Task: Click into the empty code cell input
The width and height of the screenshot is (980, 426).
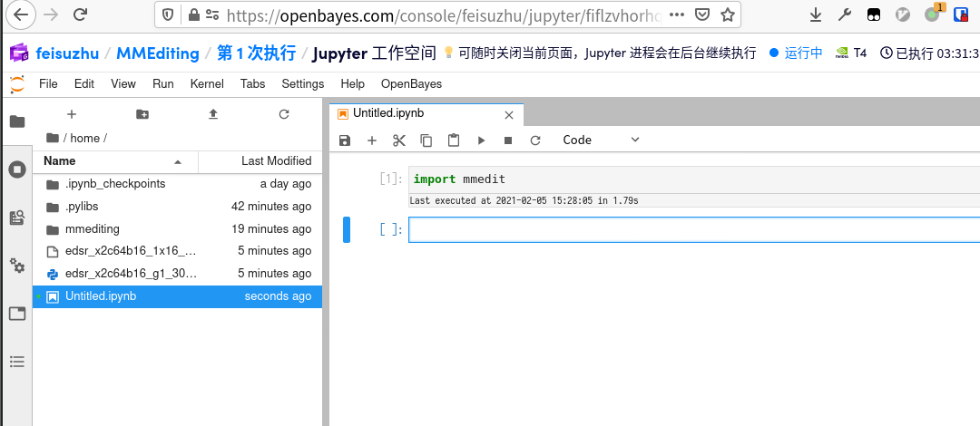Action: point(690,230)
